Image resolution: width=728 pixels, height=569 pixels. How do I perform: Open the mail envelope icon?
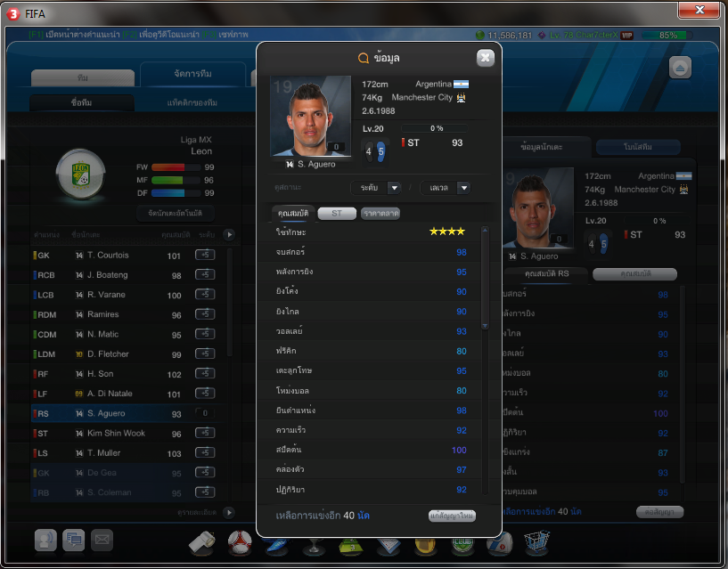tap(102, 541)
